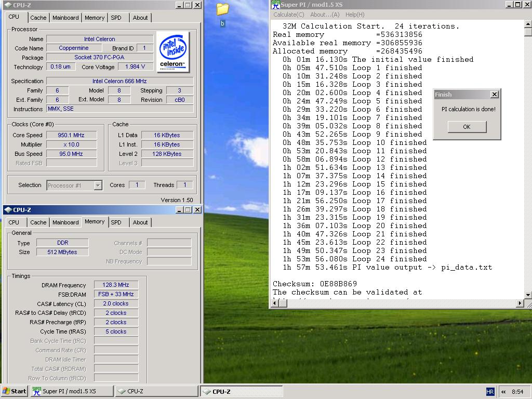532x399 pixels.
Task: Click the CAS# Latency value 2.0 clocks
Action: point(116,303)
